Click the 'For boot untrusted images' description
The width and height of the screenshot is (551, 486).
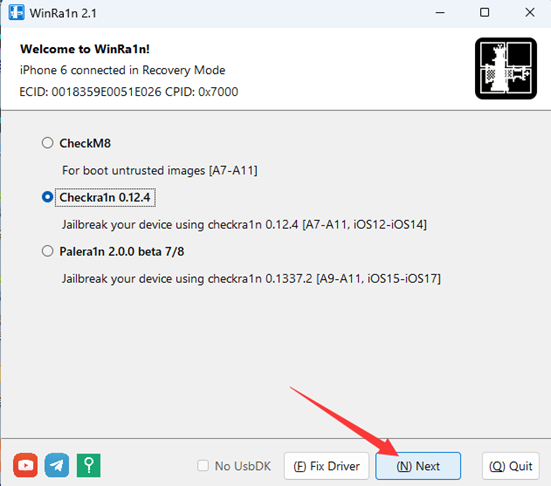[x=160, y=170]
